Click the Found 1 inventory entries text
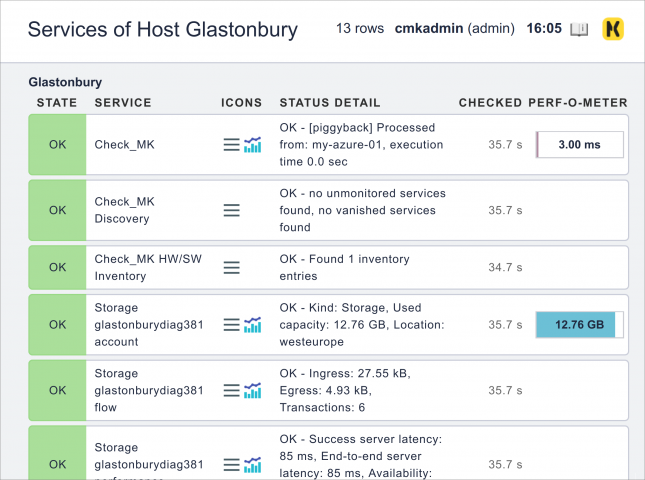This screenshot has width=645, height=480. (x=345, y=267)
